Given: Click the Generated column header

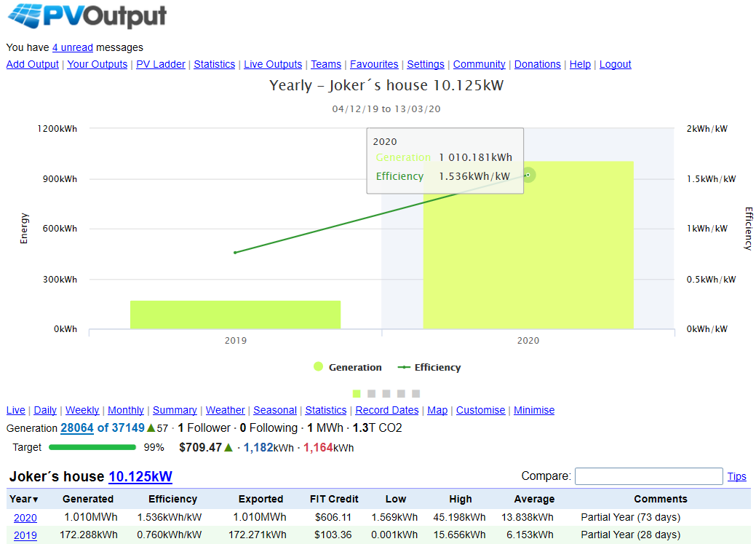Looking at the screenshot, I should [88, 499].
